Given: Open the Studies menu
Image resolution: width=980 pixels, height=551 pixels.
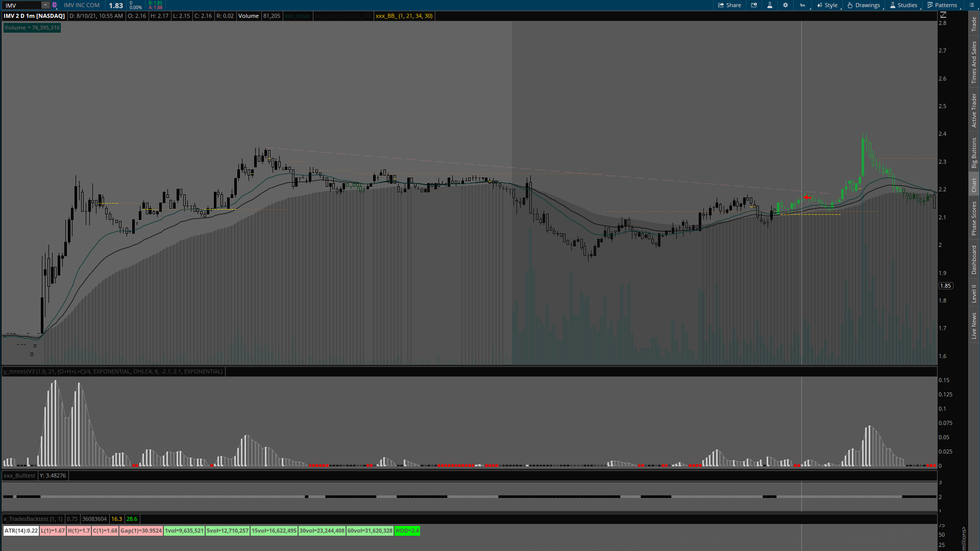Looking at the screenshot, I should 903,5.
